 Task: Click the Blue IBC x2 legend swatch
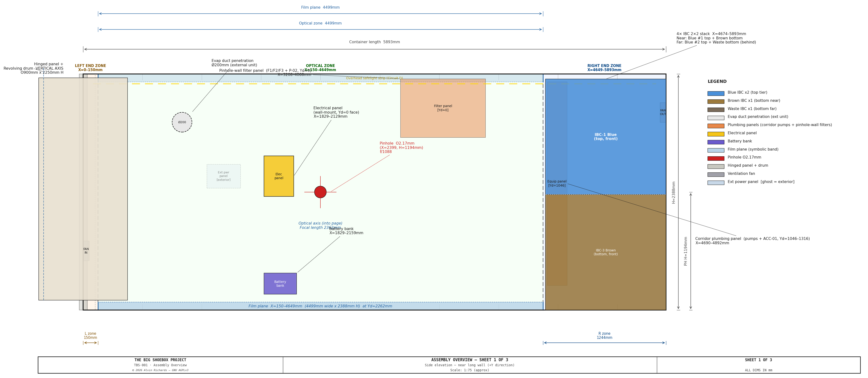715,93
